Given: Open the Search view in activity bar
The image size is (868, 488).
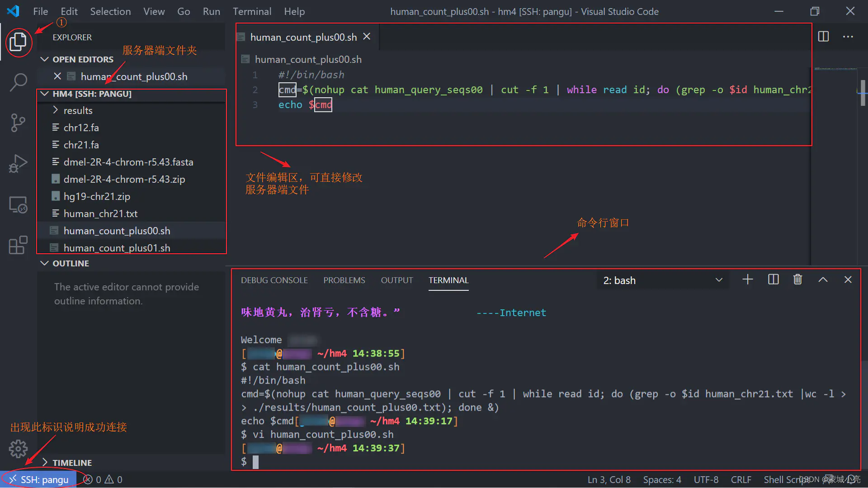Looking at the screenshot, I should coord(18,82).
